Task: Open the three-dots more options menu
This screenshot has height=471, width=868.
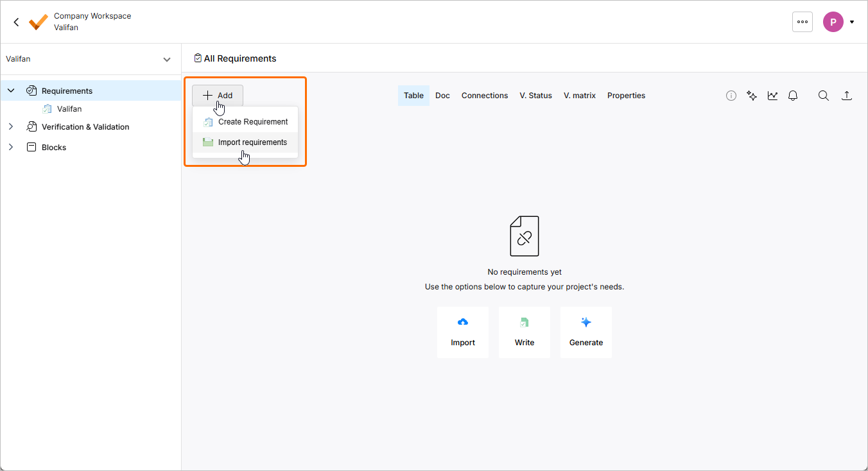Action: pyautogui.click(x=803, y=22)
